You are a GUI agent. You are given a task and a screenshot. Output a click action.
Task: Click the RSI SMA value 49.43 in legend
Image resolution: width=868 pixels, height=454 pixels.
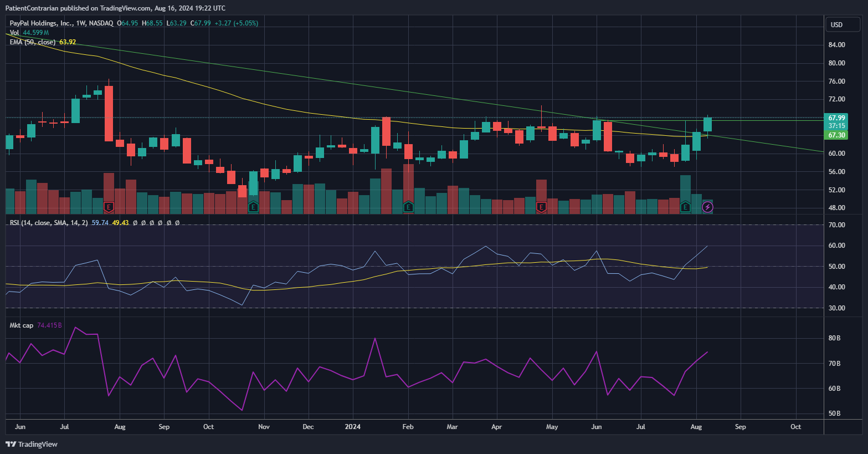click(x=120, y=223)
